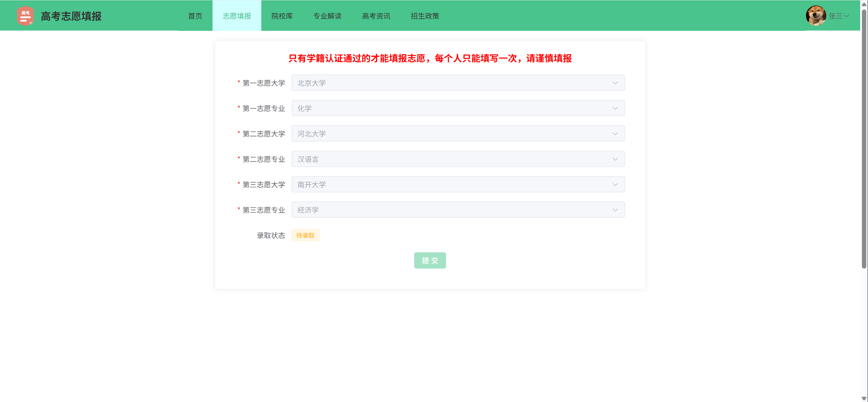Open 第一志愿大学 dropdown showing 北京大学

point(458,83)
